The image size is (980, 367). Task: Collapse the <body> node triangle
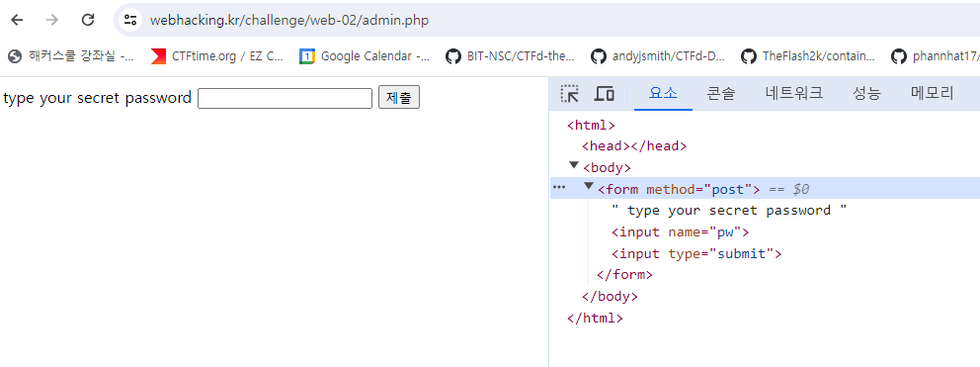574,165
